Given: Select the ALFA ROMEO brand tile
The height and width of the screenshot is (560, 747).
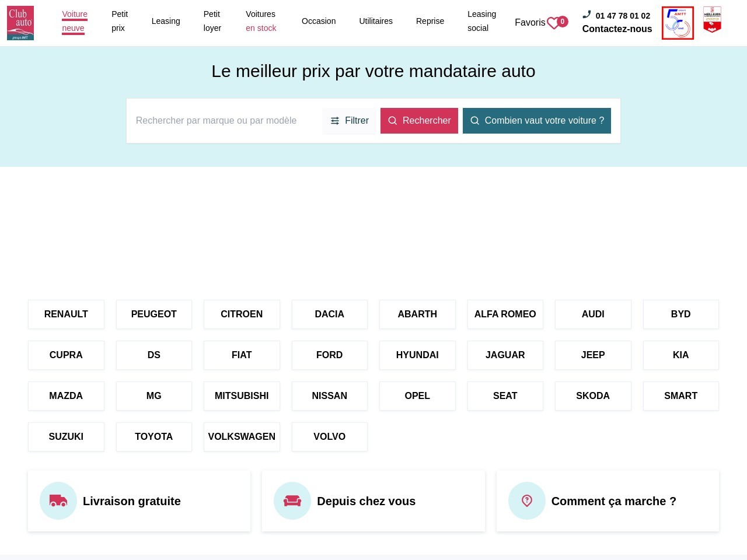Looking at the screenshot, I should coord(505,314).
